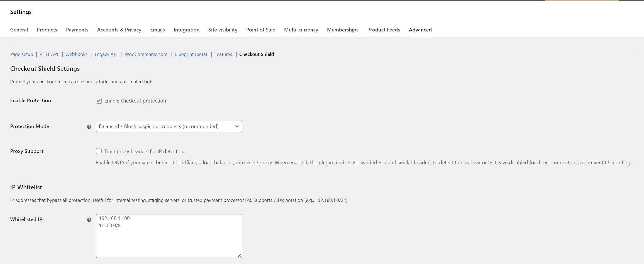Open the Webhooks section
644x264 pixels.
point(76,54)
